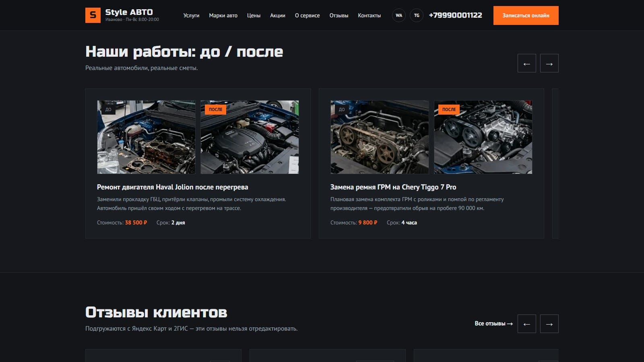This screenshot has height=362, width=644.
Task: Navigate to Отзывы in the header
Action: tap(339, 15)
